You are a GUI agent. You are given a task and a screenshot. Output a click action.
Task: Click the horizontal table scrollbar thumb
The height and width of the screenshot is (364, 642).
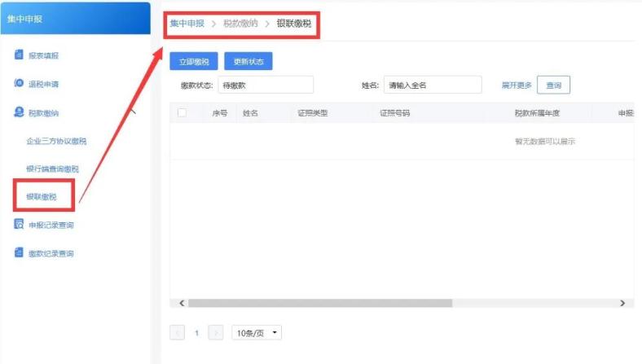click(x=319, y=303)
